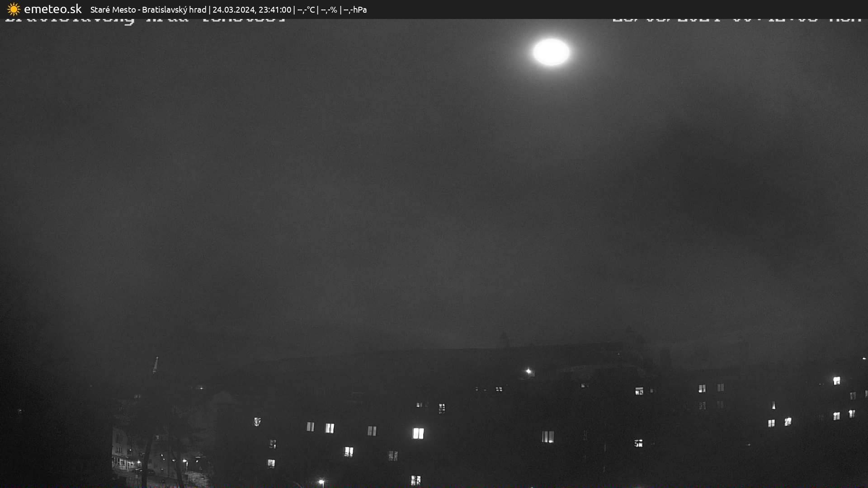Click the temperature reading in °C

(x=306, y=9)
